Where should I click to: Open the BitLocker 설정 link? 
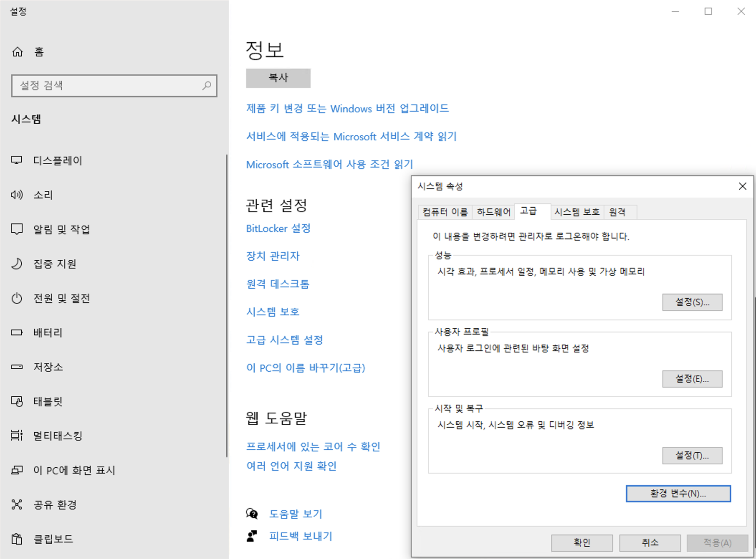[x=278, y=228]
